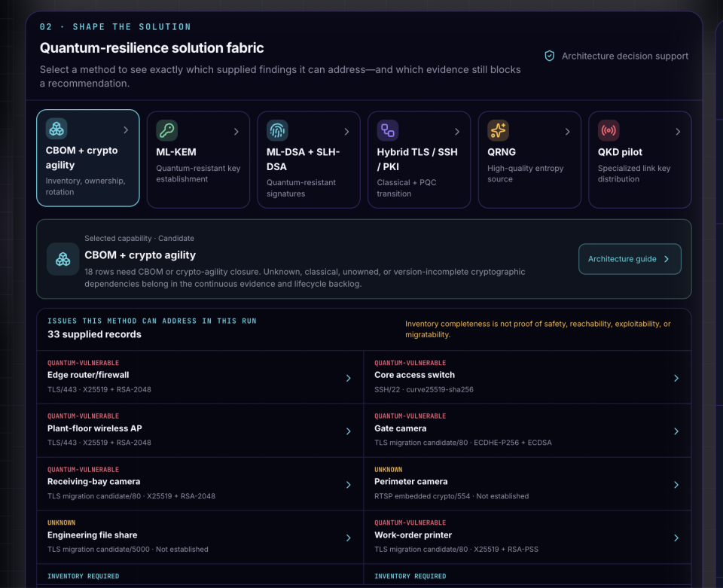Open QRNG card chevron
Screen dimensions: 723x588
click(x=568, y=132)
